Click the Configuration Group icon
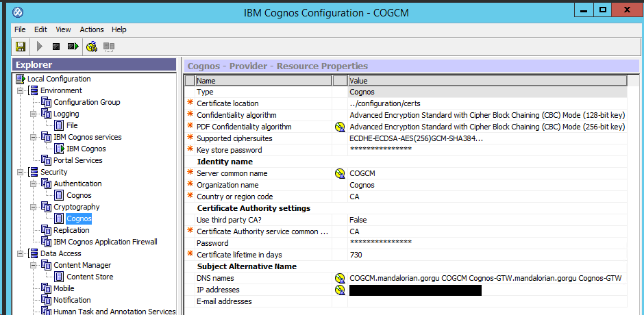 point(46,102)
